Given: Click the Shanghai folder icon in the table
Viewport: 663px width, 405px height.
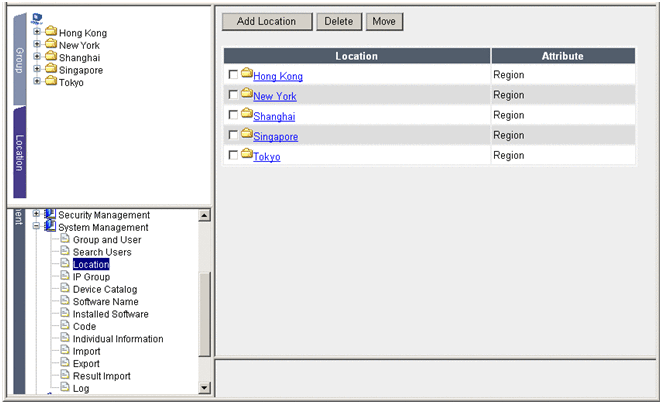Looking at the screenshot, I should pos(246,114).
